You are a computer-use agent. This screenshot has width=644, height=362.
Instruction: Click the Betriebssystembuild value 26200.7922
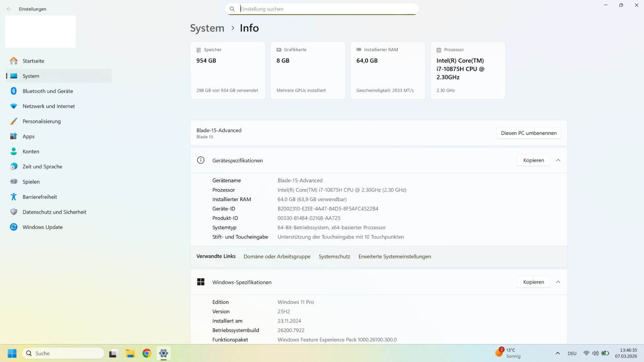tap(291, 330)
